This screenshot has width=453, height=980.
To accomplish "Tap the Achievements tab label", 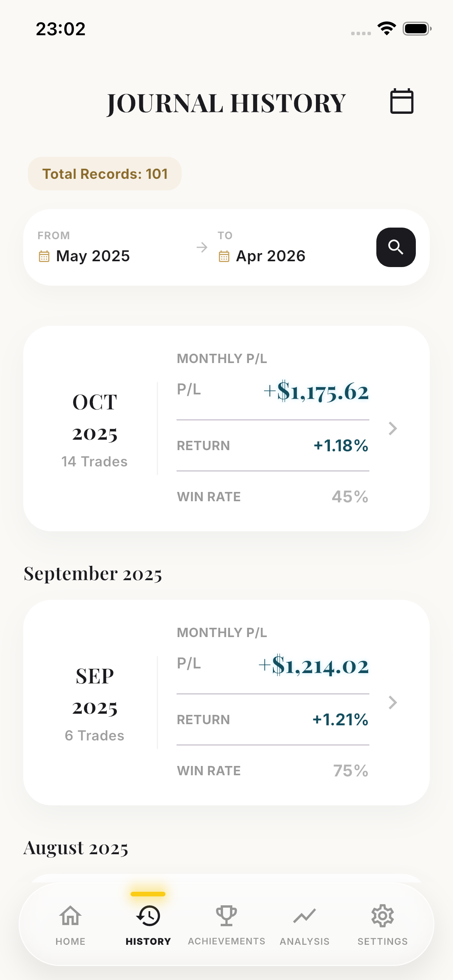I will [x=226, y=941].
